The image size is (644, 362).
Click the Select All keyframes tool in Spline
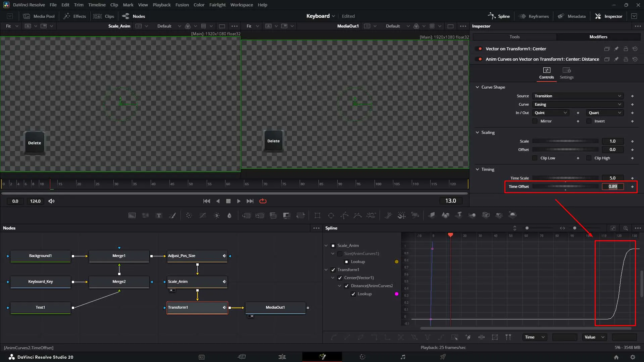point(454,337)
